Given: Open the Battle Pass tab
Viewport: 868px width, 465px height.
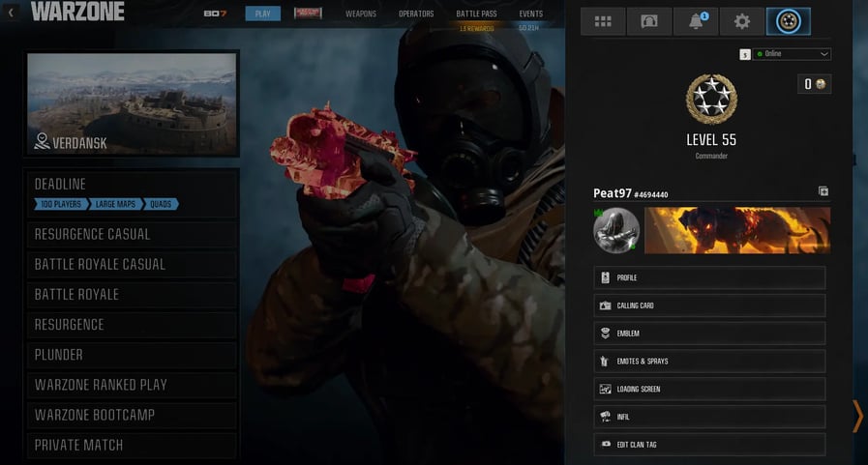Looking at the screenshot, I should 477,14.
